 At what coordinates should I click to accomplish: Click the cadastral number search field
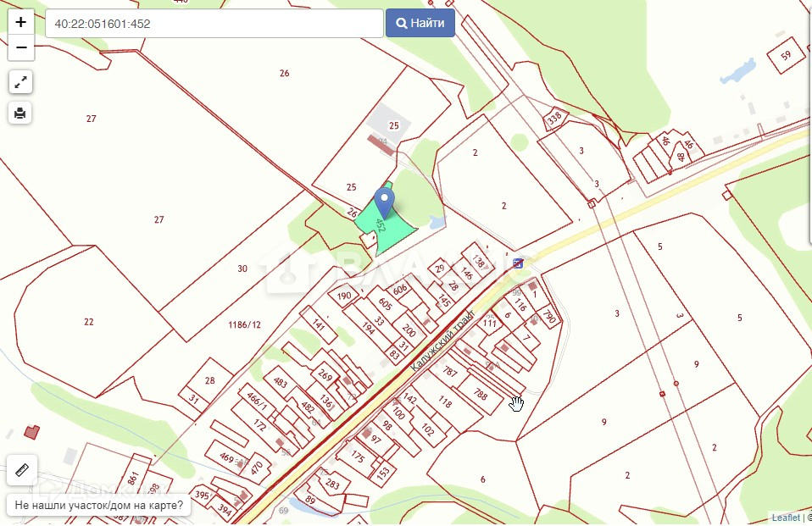(214, 24)
